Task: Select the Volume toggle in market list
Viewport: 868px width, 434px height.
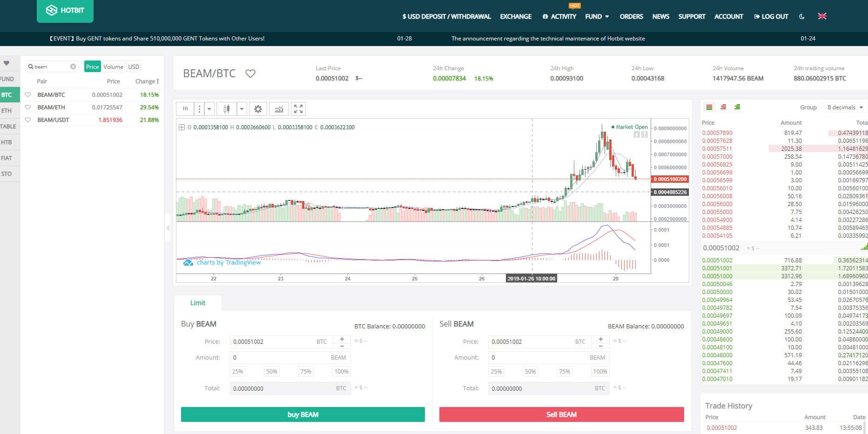Action: click(x=114, y=67)
